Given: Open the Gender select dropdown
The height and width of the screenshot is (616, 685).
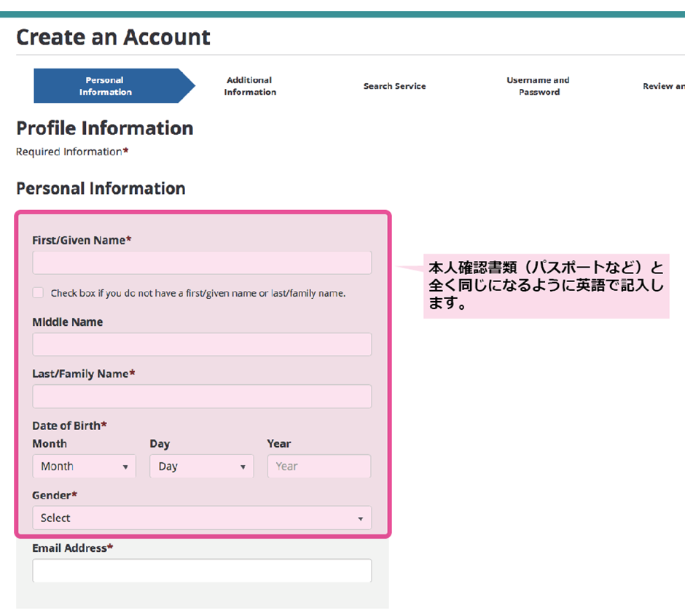Looking at the screenshot, I should [x=202, y=518].
